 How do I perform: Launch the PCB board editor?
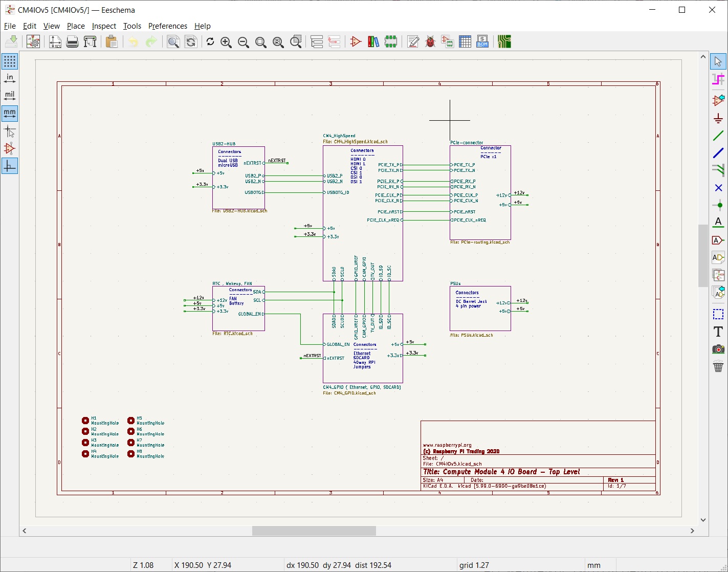(x=505, y=41)
